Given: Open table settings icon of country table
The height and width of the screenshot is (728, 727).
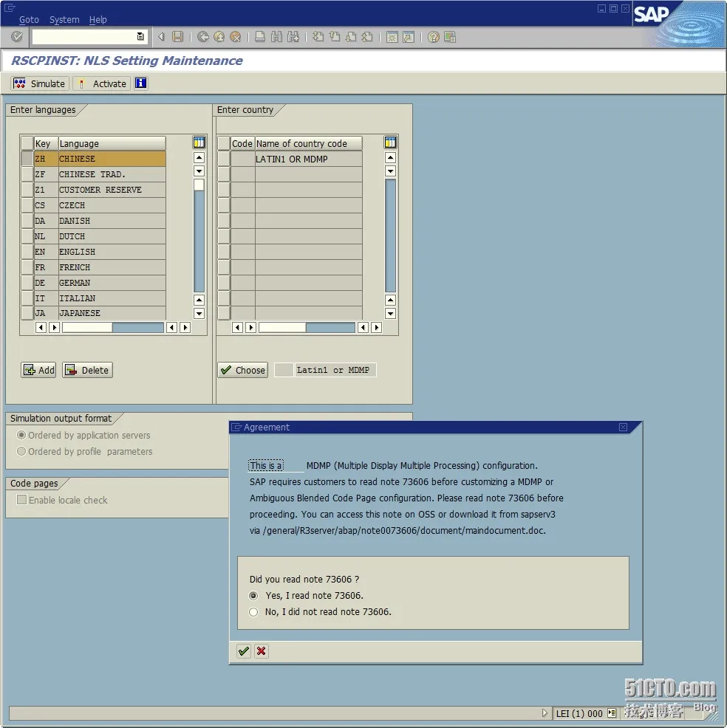Looking at the screenshot, I should (390, 142).
